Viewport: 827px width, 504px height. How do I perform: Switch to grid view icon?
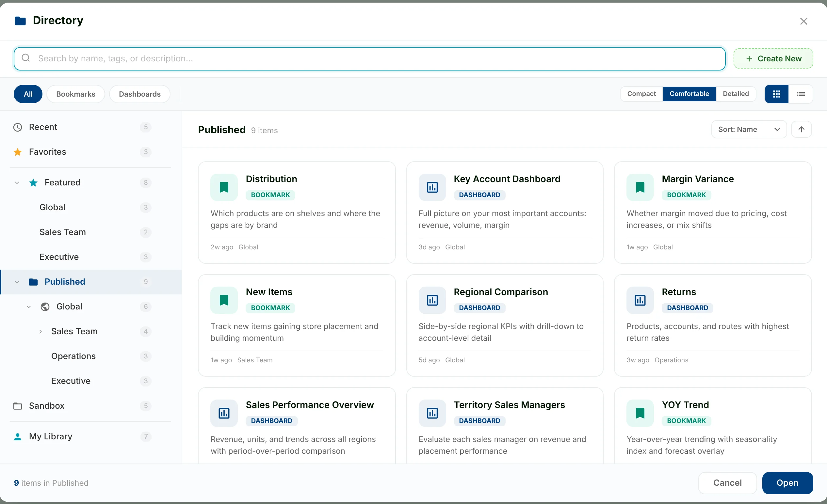(x=776, y=94)
